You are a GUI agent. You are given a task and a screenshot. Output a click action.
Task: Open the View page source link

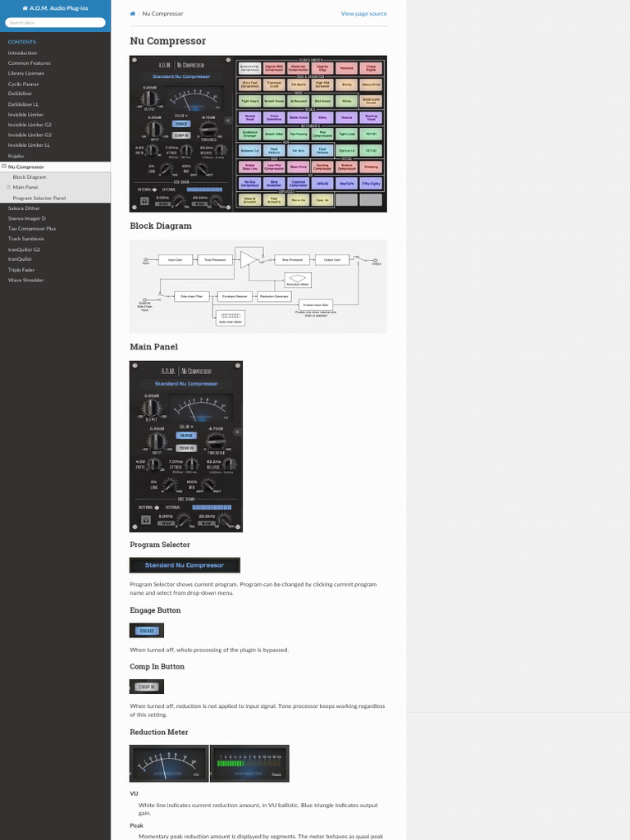[363, 13]
